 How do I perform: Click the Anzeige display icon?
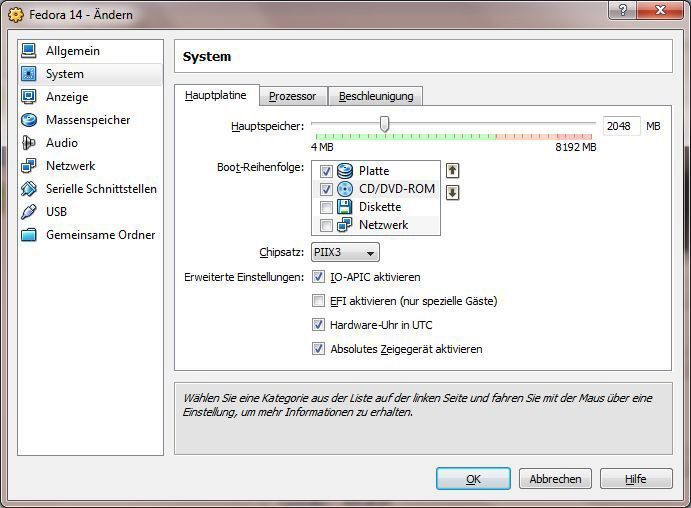click(29, 96)
